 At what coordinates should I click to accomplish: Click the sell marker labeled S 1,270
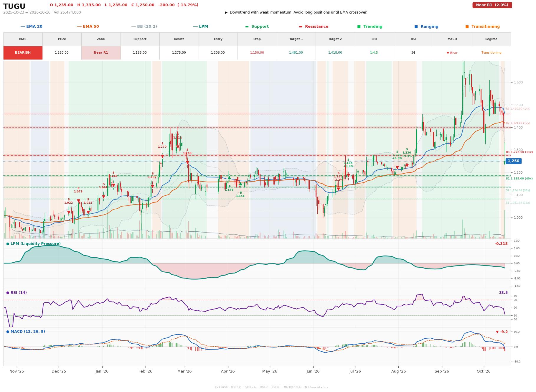pos(162,157)
